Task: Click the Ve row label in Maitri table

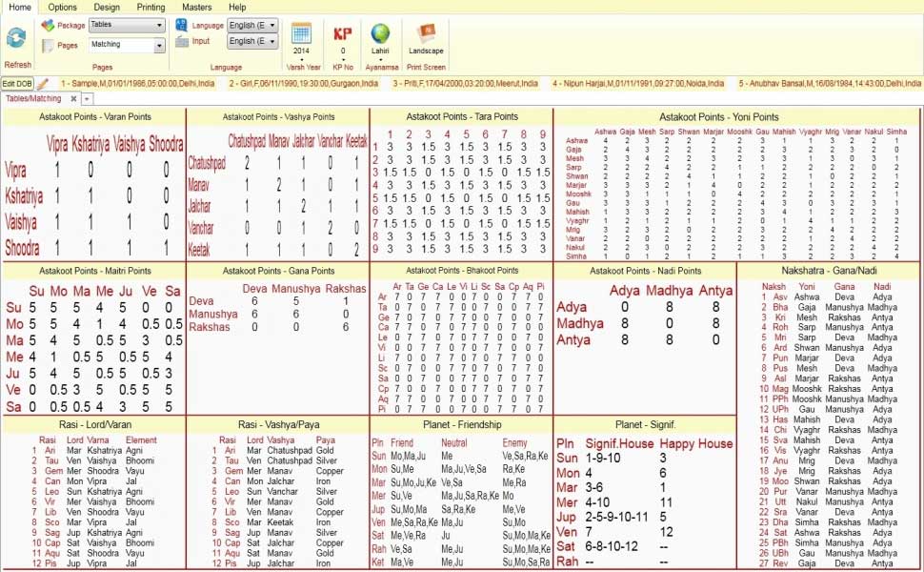Action: pos(13,390)
